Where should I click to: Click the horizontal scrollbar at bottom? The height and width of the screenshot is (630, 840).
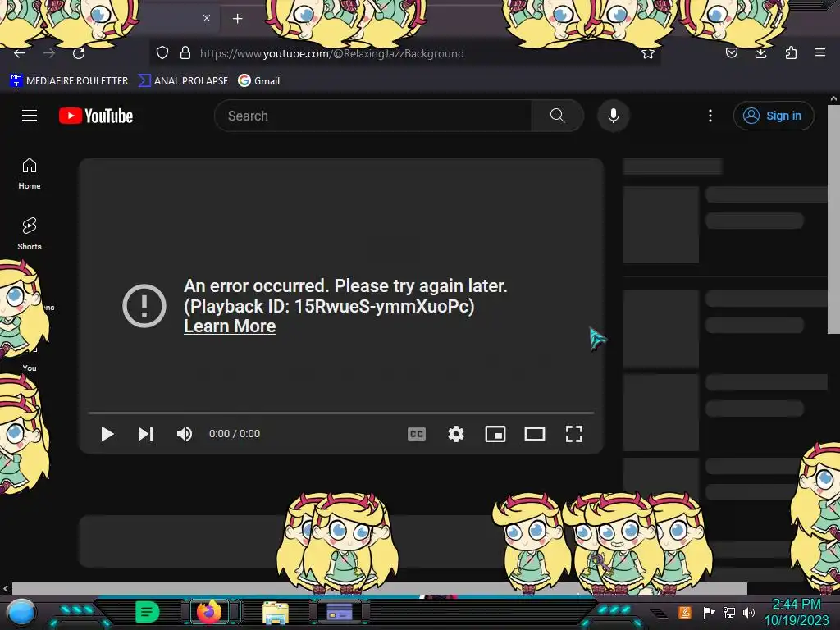[379, 588]
